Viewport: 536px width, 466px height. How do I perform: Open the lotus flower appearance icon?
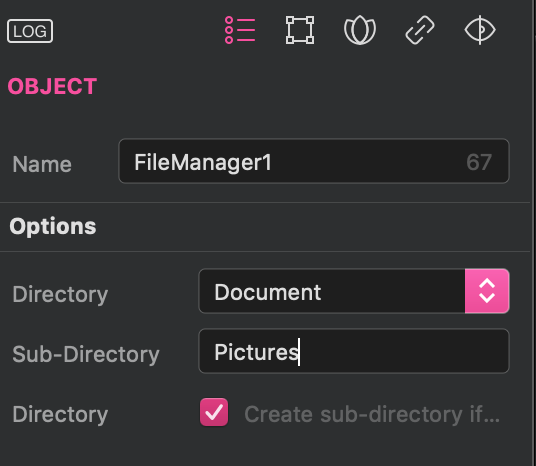tap(360, 30)
